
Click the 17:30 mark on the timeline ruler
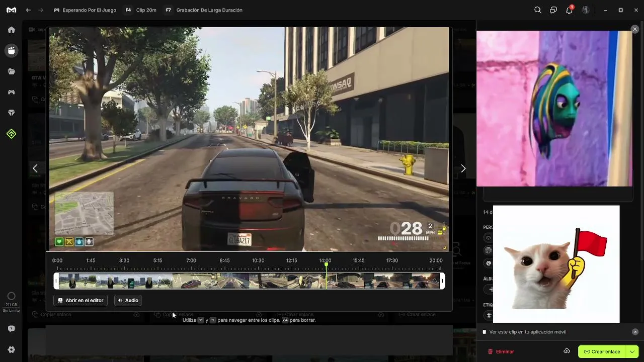(x=392, y=260)
